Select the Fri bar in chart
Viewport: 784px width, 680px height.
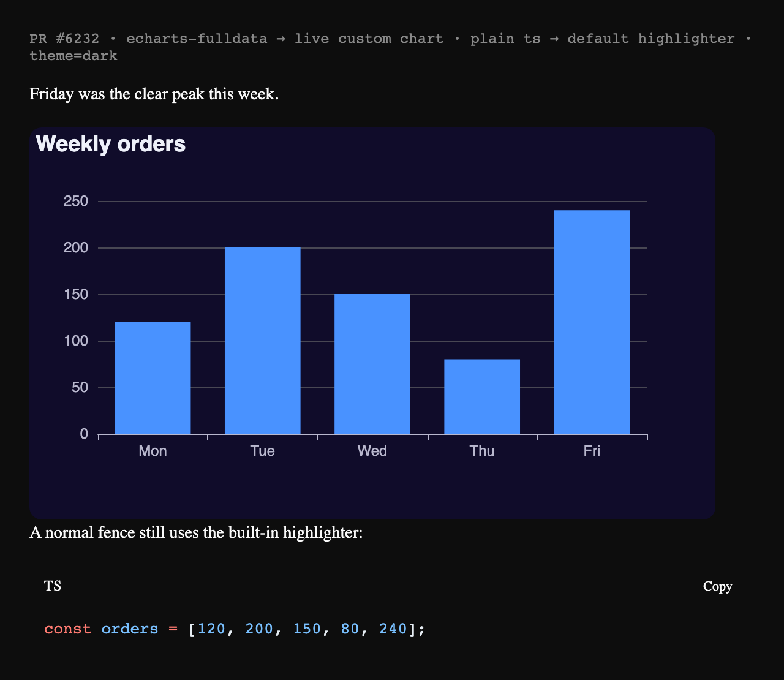point(592,322)
